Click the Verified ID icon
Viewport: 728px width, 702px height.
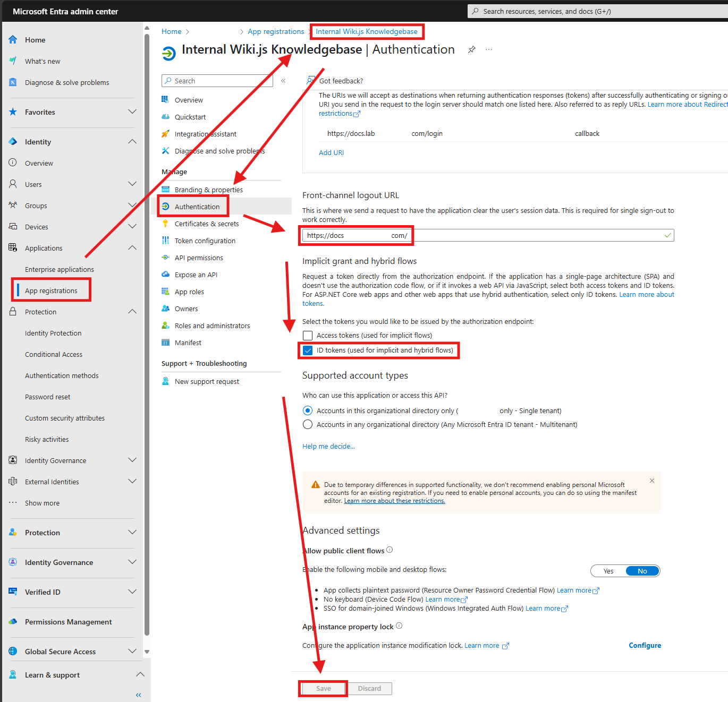point(13,592)
